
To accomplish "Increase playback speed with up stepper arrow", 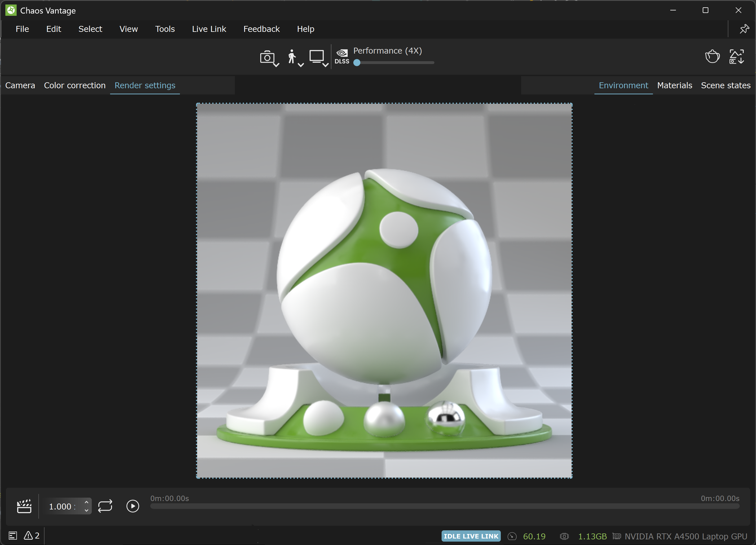I will point(86,502).
